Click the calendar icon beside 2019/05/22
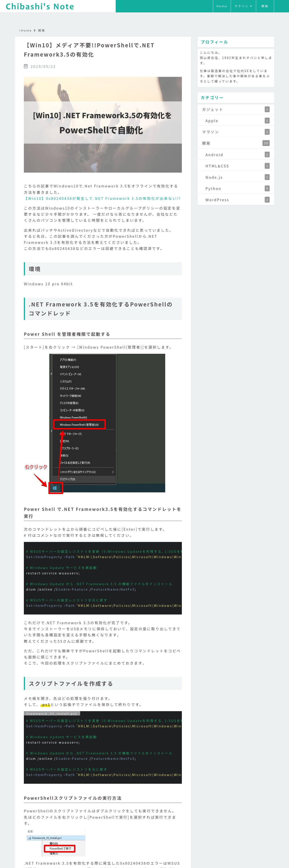 (26, 66)
